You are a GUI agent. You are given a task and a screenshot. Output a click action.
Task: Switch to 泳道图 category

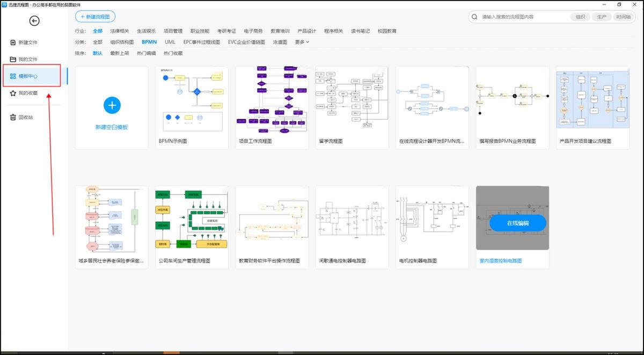280,42
